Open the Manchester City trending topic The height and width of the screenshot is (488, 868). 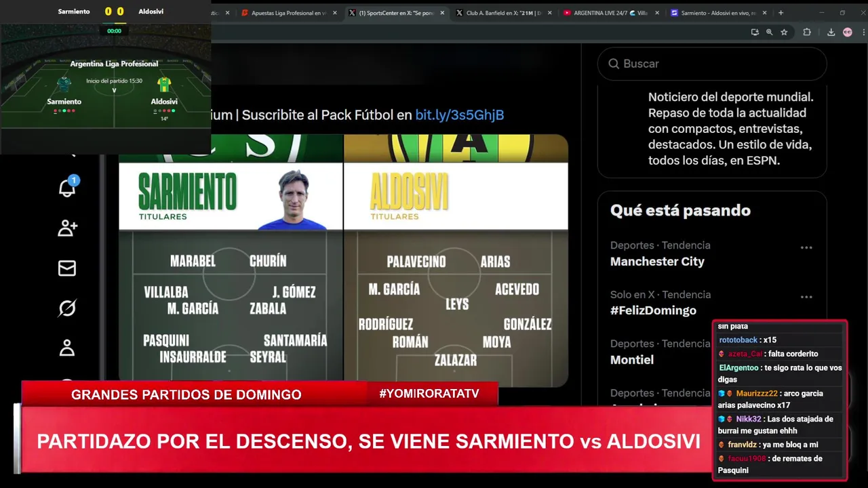pos(657,262)
